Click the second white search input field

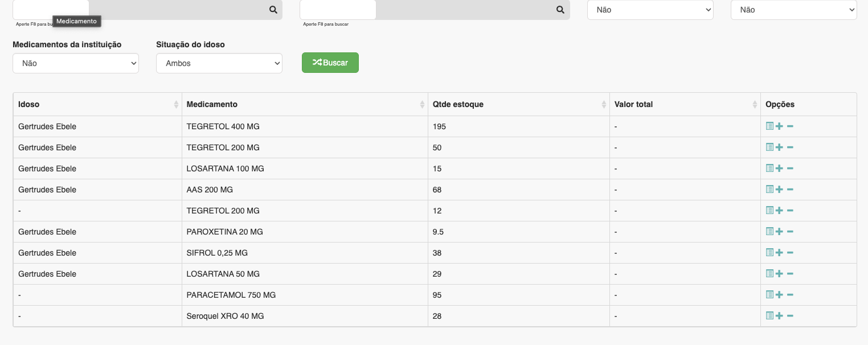point(338,9)
